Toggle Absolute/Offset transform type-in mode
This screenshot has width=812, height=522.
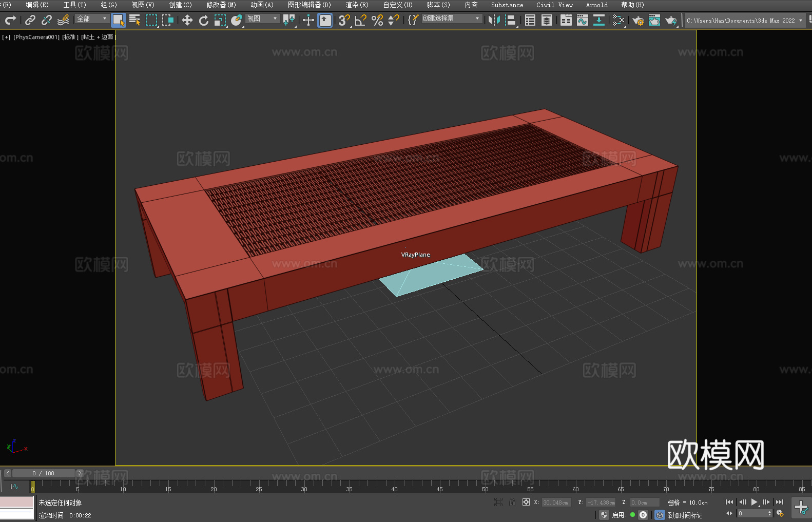526,502
